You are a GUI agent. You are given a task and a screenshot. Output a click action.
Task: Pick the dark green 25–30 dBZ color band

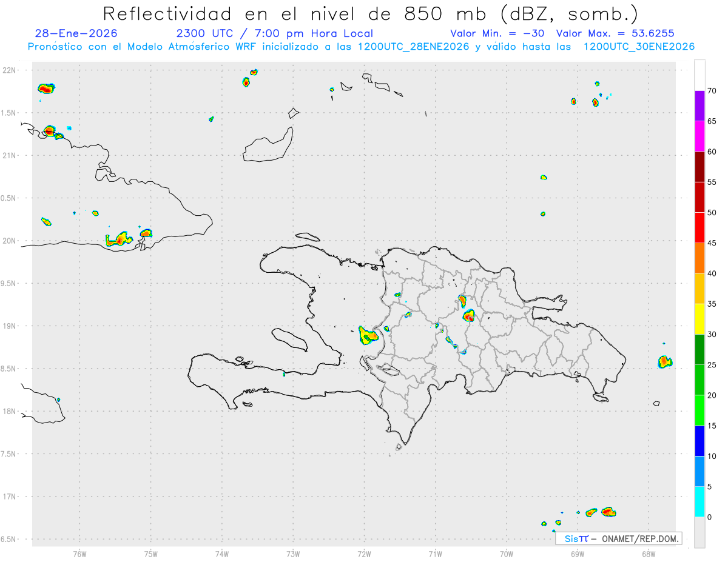(x=699, y=349)
